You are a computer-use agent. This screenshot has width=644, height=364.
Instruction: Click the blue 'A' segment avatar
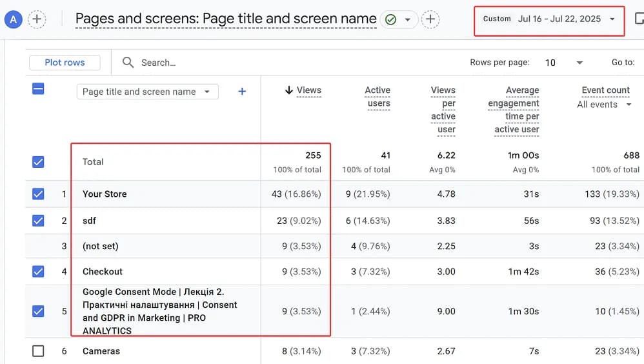coord(13,19)
